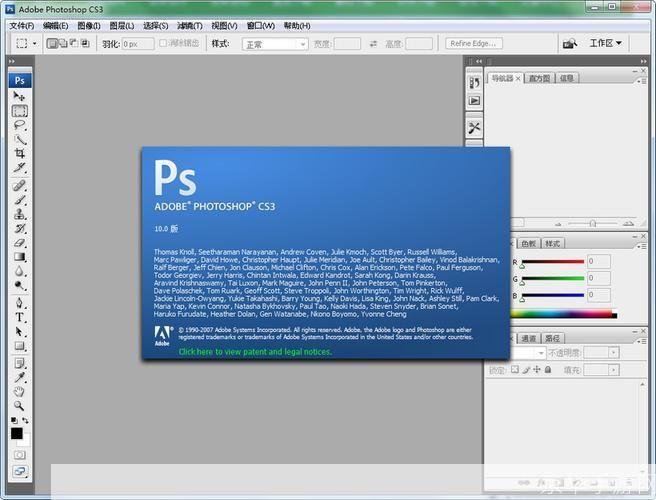Switch to the 直方图 tab
This screenshot has height=500, width=656.
click(x=539, y=78)
